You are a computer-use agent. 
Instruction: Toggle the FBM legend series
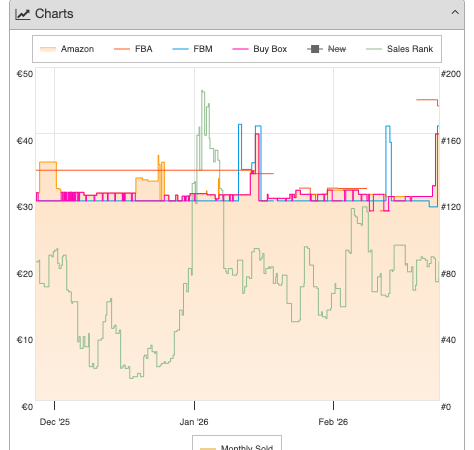click(x=192, y=49)
